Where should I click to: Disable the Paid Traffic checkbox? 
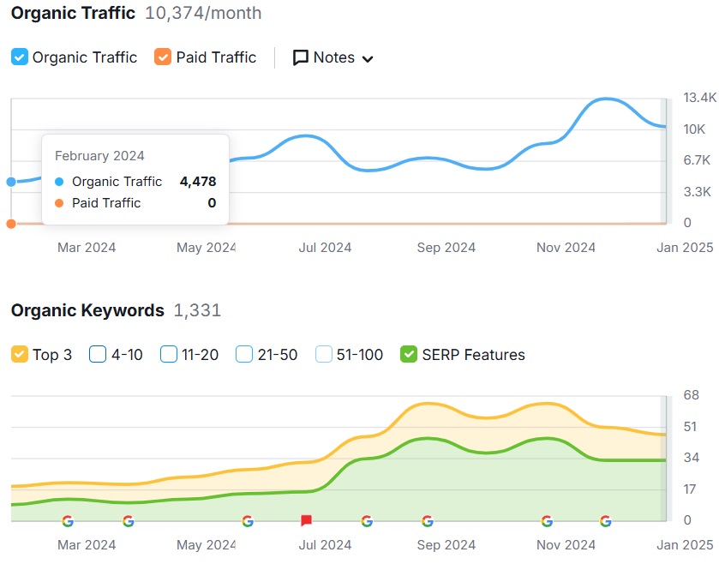163,57
